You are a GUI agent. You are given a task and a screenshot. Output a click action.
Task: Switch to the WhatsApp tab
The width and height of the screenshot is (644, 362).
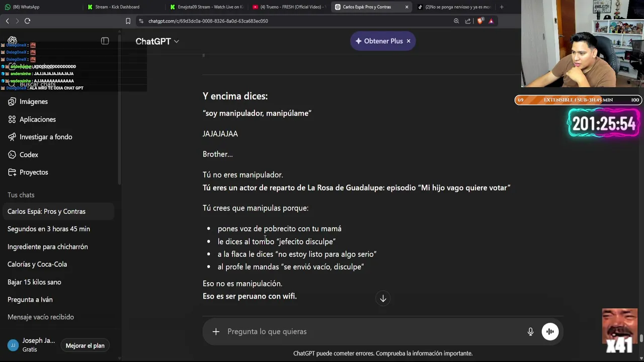(x=40, y=7)
